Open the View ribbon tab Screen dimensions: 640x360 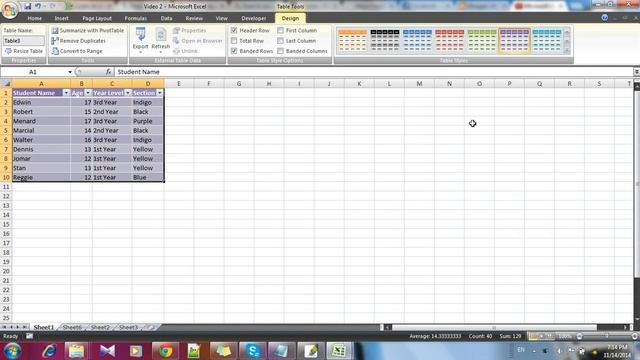click(x=222, y=18)
